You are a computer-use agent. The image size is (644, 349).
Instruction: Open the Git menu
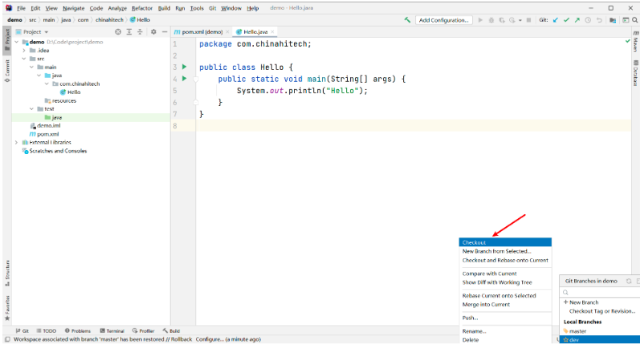[x=212, y=8]
